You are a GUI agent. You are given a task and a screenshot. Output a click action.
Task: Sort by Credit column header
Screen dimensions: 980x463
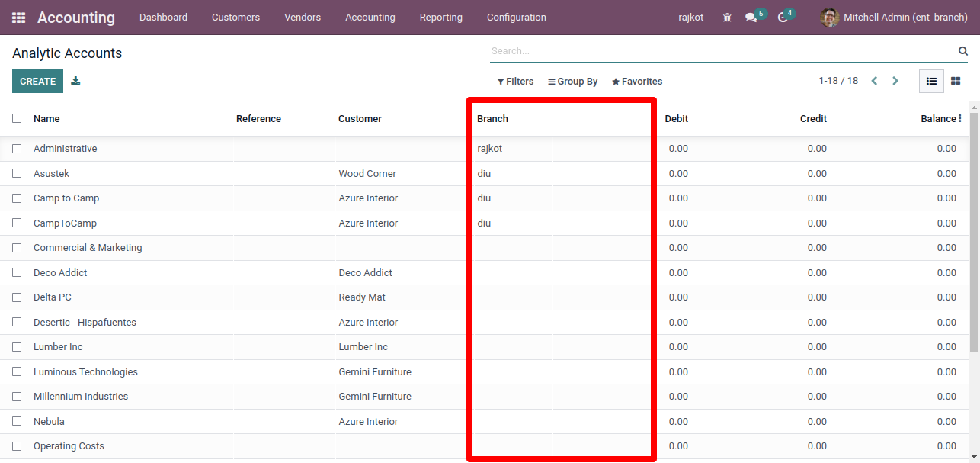point(813,119)
